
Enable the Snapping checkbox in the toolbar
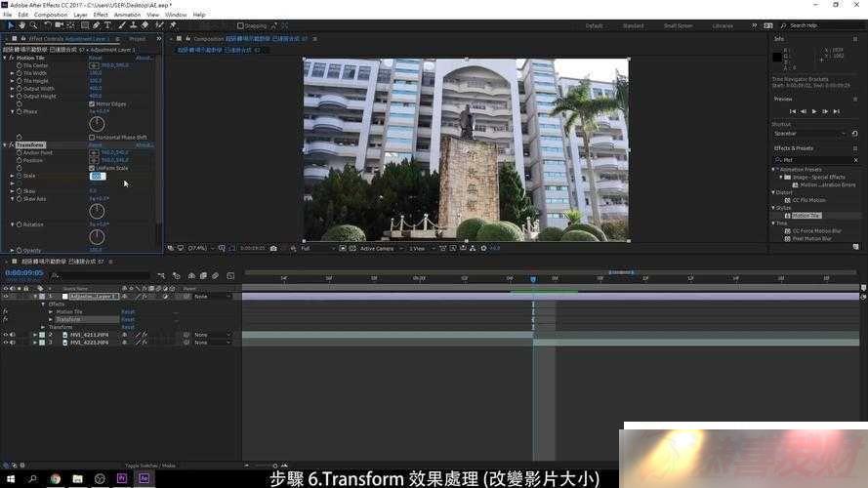point(240,25)
